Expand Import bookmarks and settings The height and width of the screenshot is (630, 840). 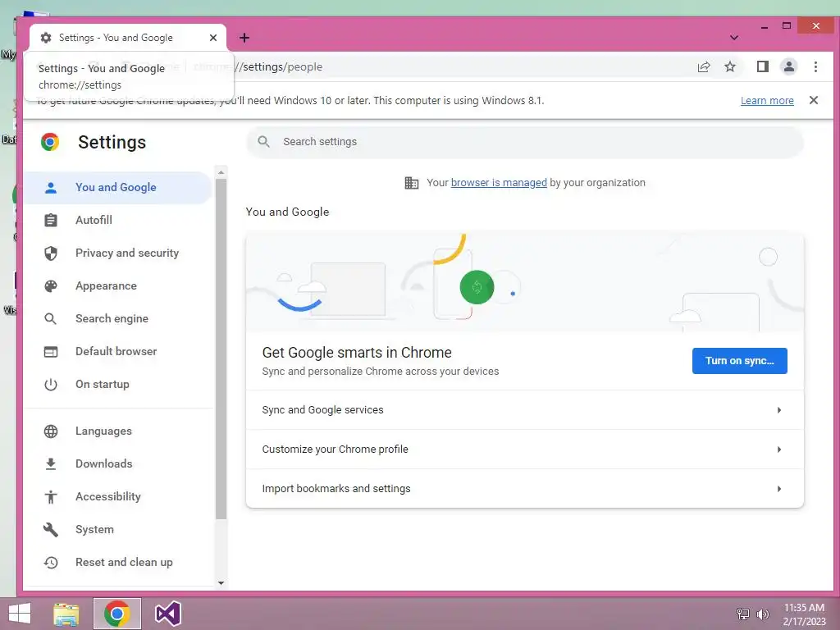click(524, 489)
